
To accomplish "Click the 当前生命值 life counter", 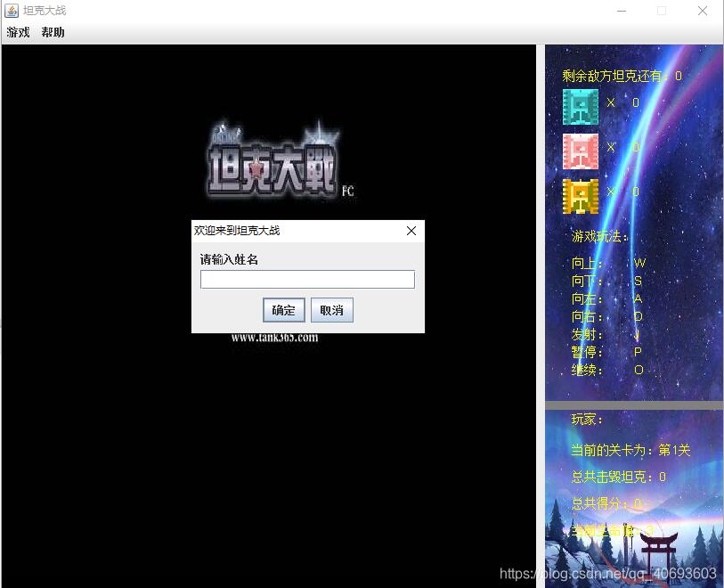I will tap(614, 530).
